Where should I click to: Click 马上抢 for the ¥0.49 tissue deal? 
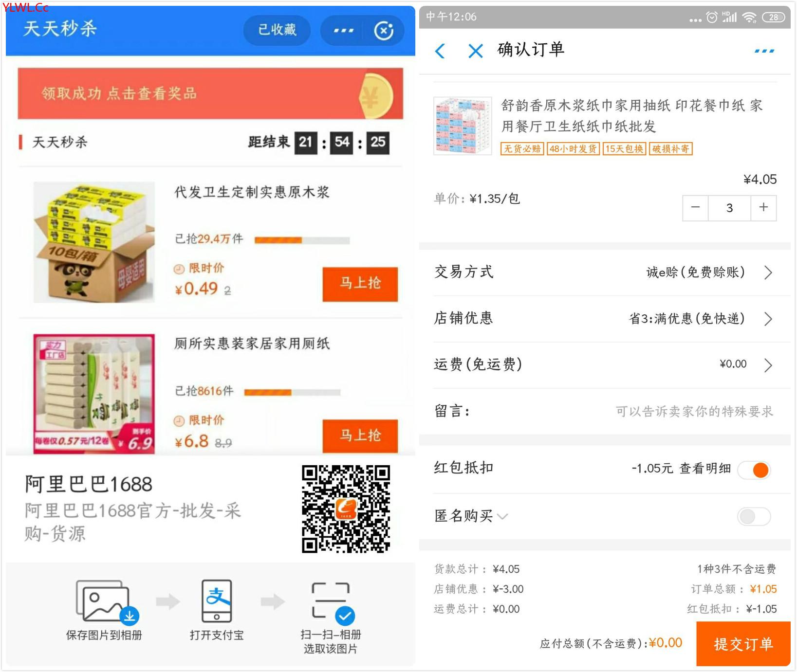click(360, 284)
